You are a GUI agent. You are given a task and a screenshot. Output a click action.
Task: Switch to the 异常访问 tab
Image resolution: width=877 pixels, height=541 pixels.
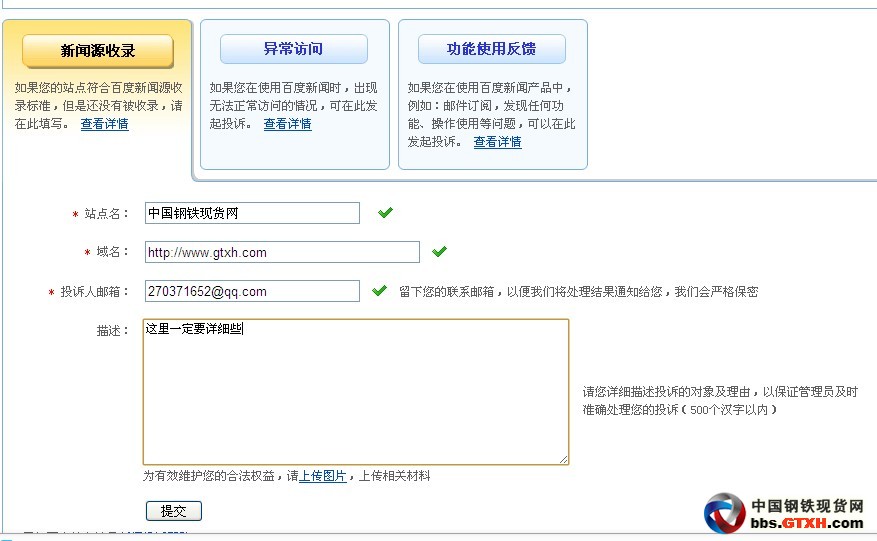click(x=294, y=49)
